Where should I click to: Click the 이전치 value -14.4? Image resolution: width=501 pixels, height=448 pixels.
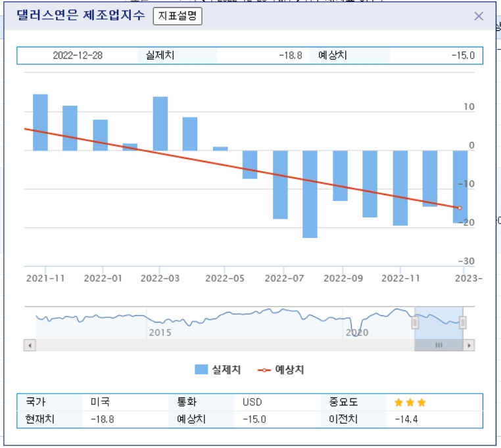[406, 419]
